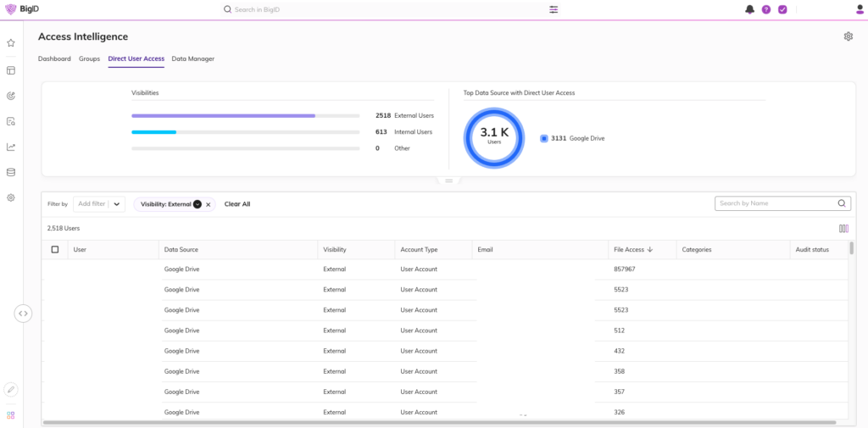Image resolution: width=868 pixels, height=428 pixels.
Task: Open the Add filter dropdown
Action: click(x=116, y=204)
